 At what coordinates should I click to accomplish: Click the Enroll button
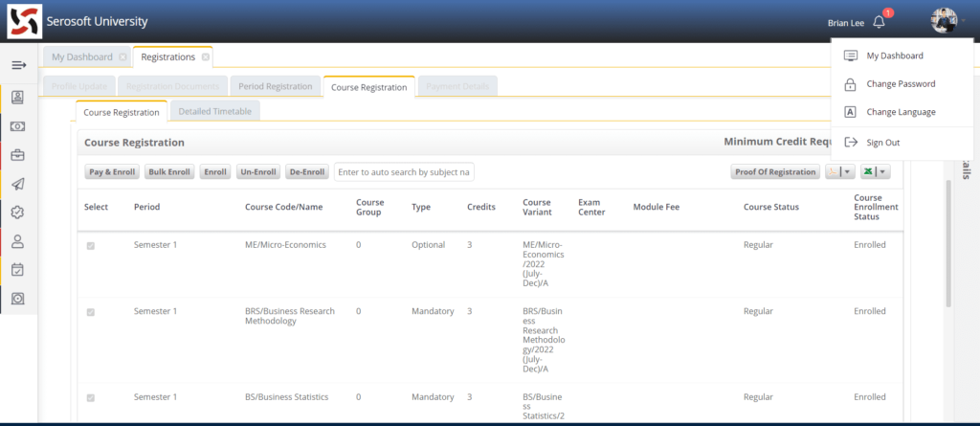coord(215,172)
